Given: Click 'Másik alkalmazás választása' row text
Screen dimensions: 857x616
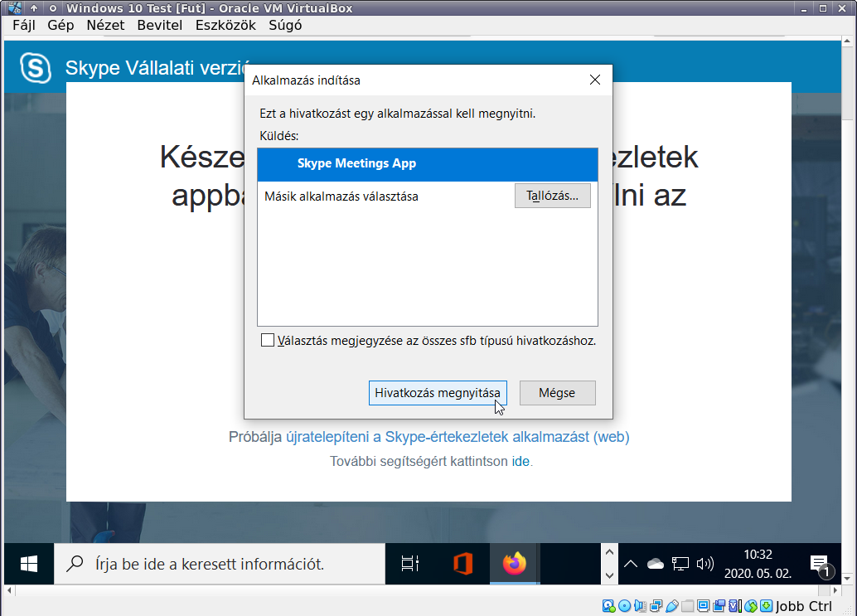Looking at the screenshot, I should tap(341, 196).
